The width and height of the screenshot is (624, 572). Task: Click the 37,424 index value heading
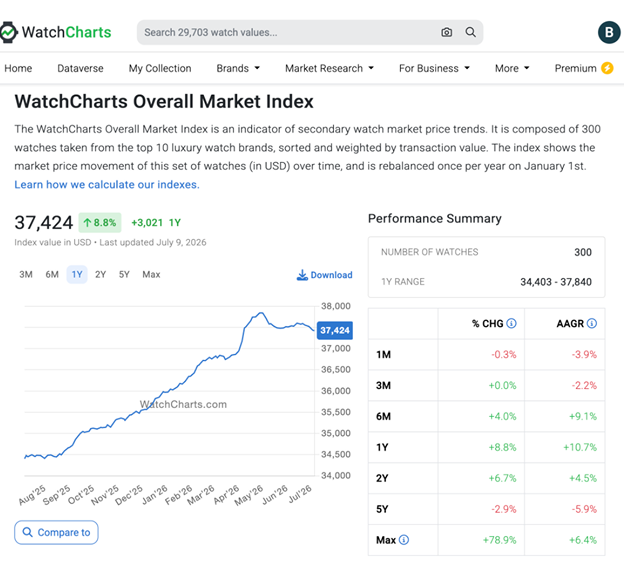[44, 223]
